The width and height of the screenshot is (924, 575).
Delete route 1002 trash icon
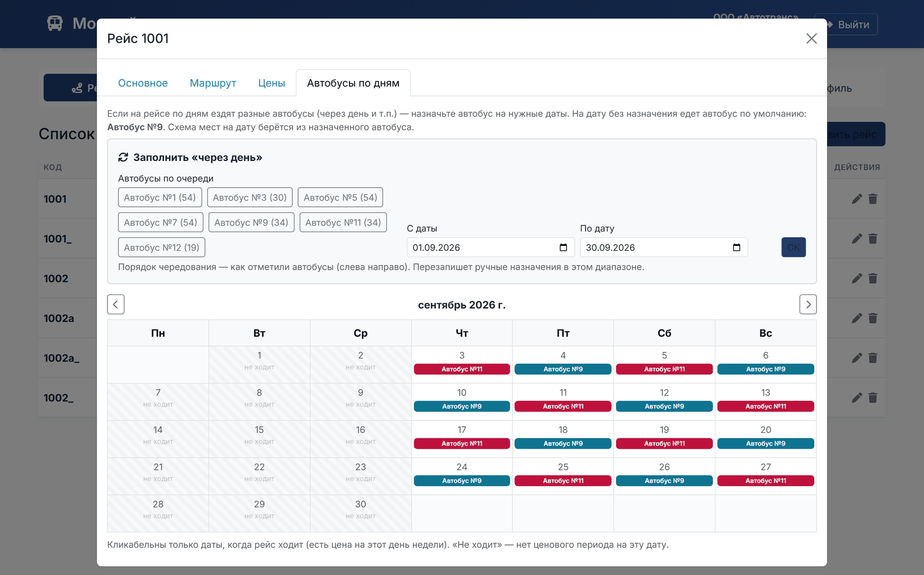[873, 278]
